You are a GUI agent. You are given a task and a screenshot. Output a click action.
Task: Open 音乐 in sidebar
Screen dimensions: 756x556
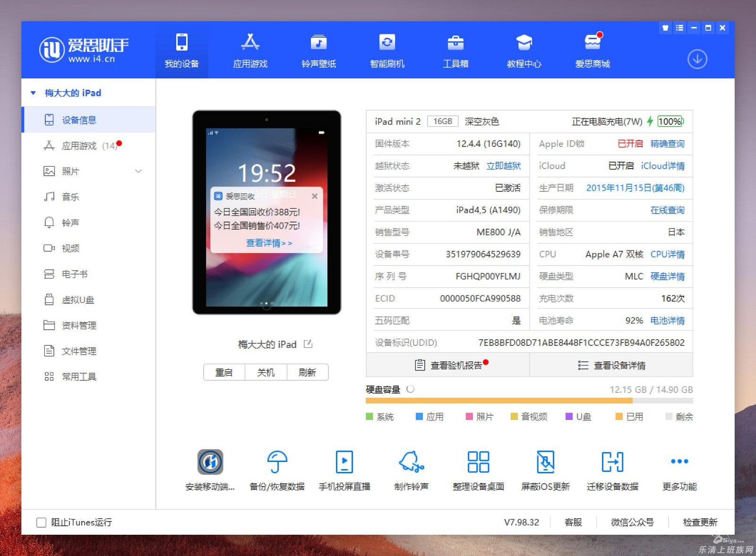click(88, 197)
